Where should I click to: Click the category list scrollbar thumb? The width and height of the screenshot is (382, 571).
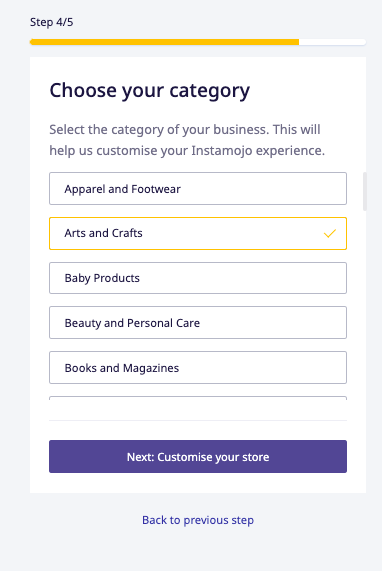pos(365,192)
